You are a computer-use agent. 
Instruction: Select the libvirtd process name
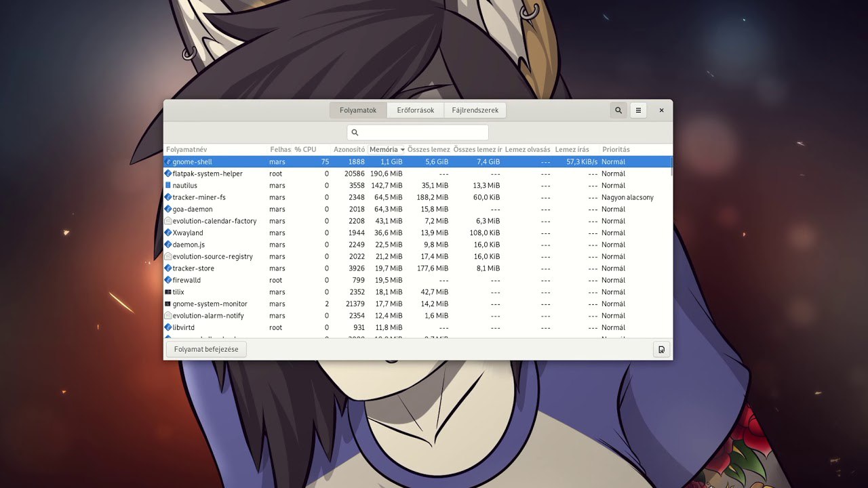(184, 327)
